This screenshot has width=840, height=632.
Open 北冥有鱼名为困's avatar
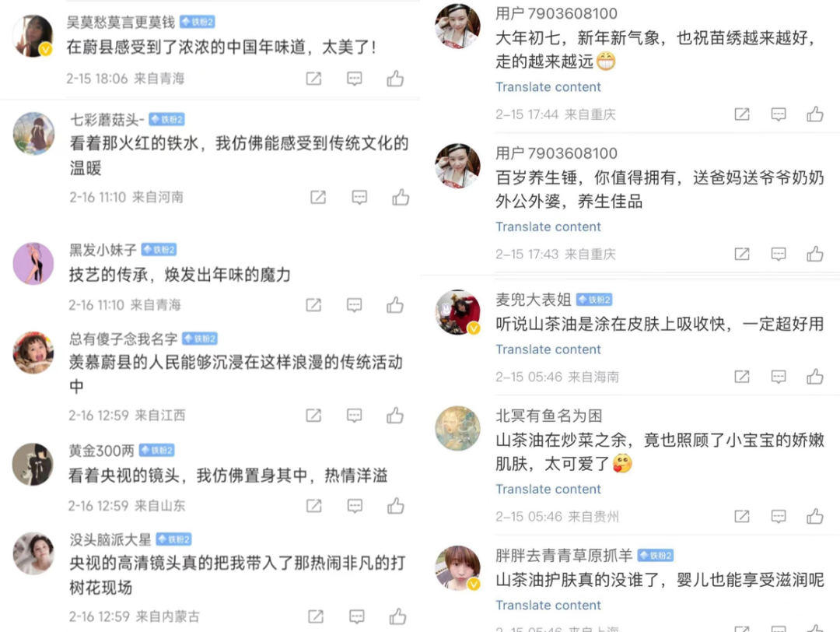457,428
